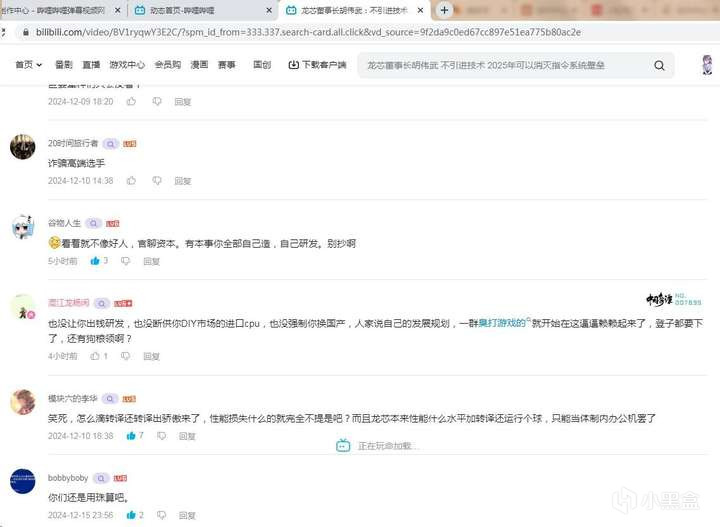Click timestamp 2024-12-15 23:56
720x527 pixels.
pos(80,516)
